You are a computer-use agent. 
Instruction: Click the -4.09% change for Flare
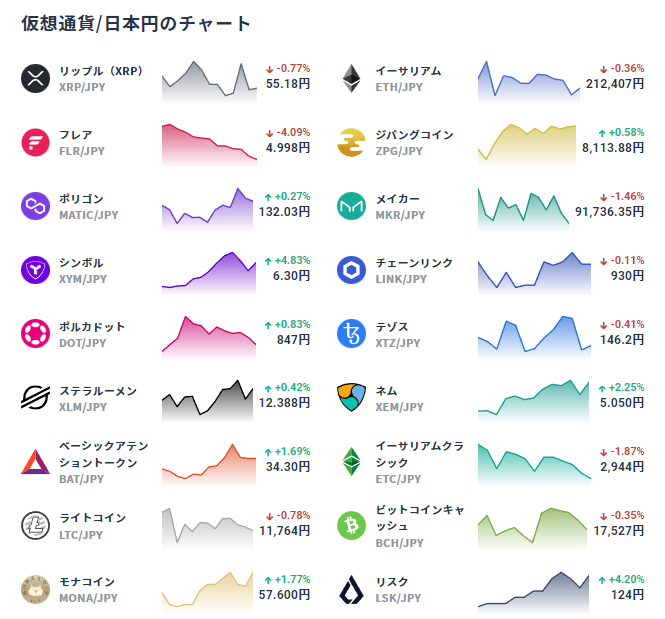click(288, 132)
